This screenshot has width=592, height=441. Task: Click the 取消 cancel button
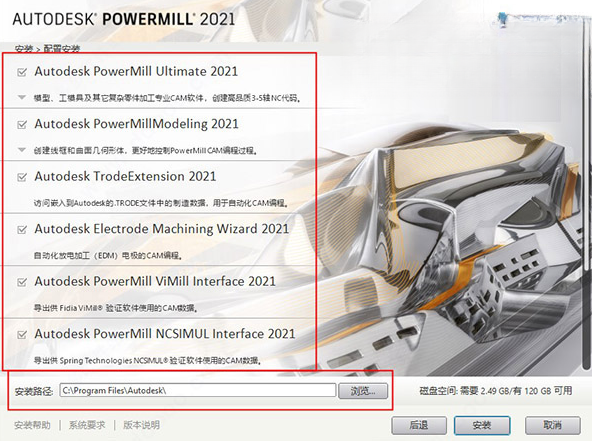point(552,425)
